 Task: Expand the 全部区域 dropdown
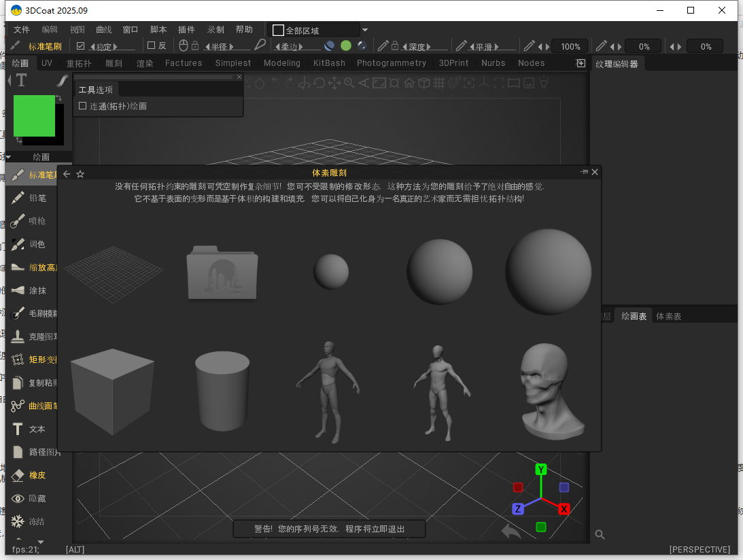click(364, 30)
